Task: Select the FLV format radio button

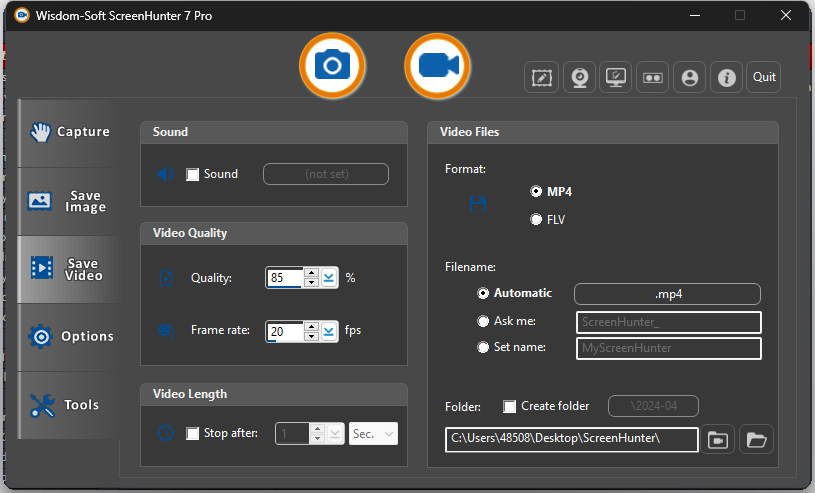Action: 536,219
